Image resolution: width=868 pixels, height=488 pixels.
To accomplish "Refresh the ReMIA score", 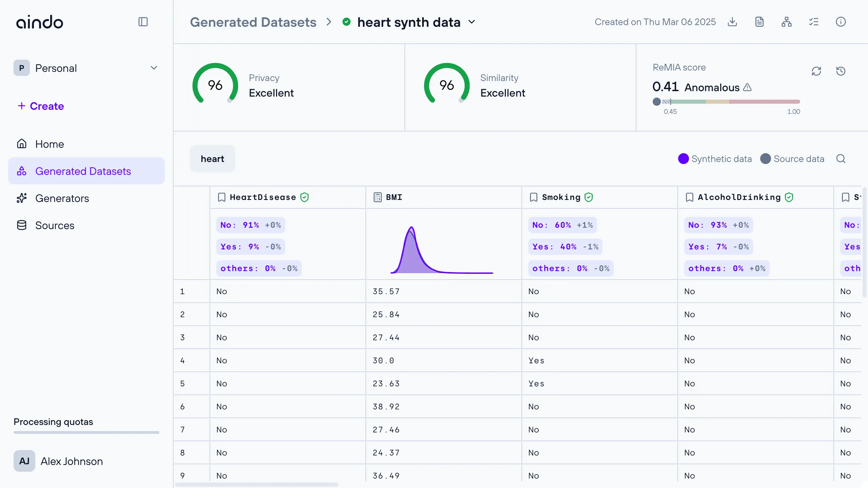I will (816, 71).
